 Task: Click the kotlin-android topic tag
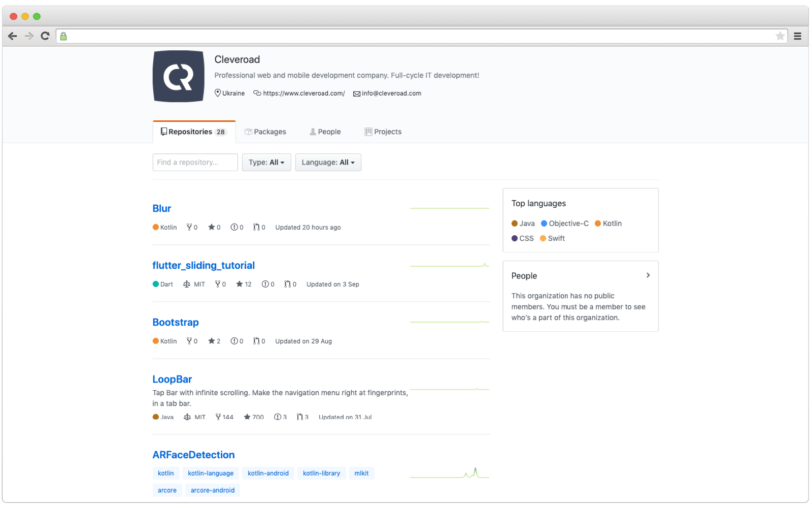(x=268, y=473)
